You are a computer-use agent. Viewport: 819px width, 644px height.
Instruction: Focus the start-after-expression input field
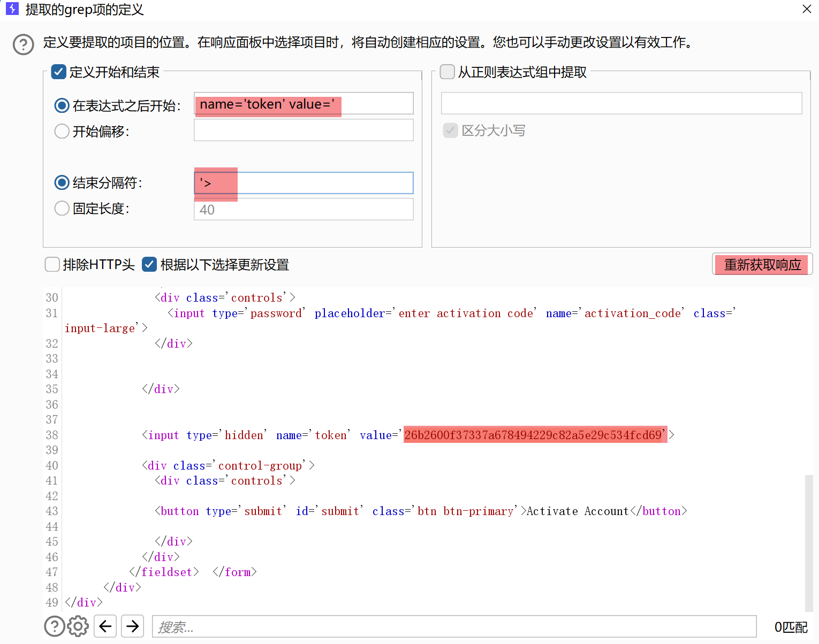(x=304, y=103)
